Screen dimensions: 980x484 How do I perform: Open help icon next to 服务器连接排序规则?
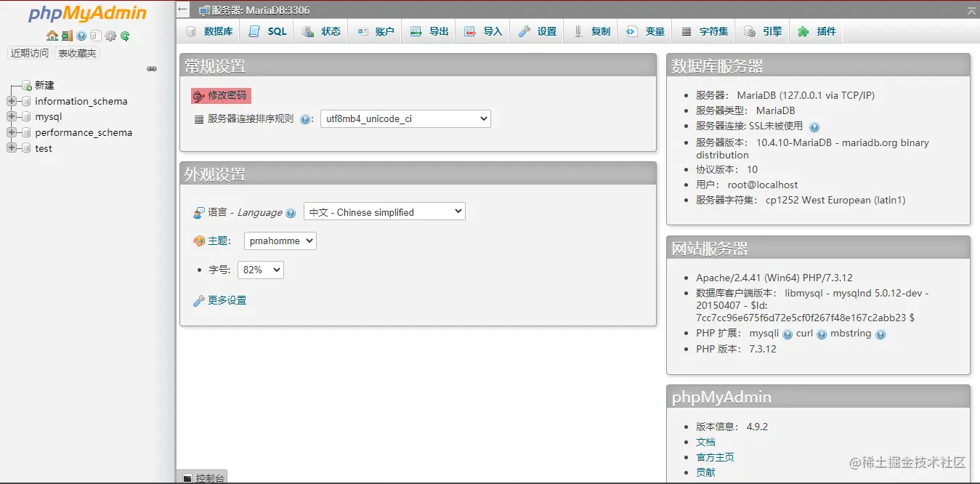pos(305,119)
